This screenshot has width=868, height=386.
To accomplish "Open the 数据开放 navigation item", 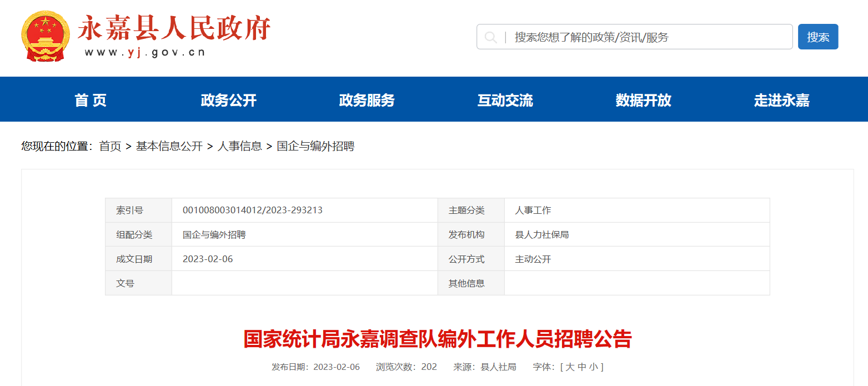I will point(644,100).
